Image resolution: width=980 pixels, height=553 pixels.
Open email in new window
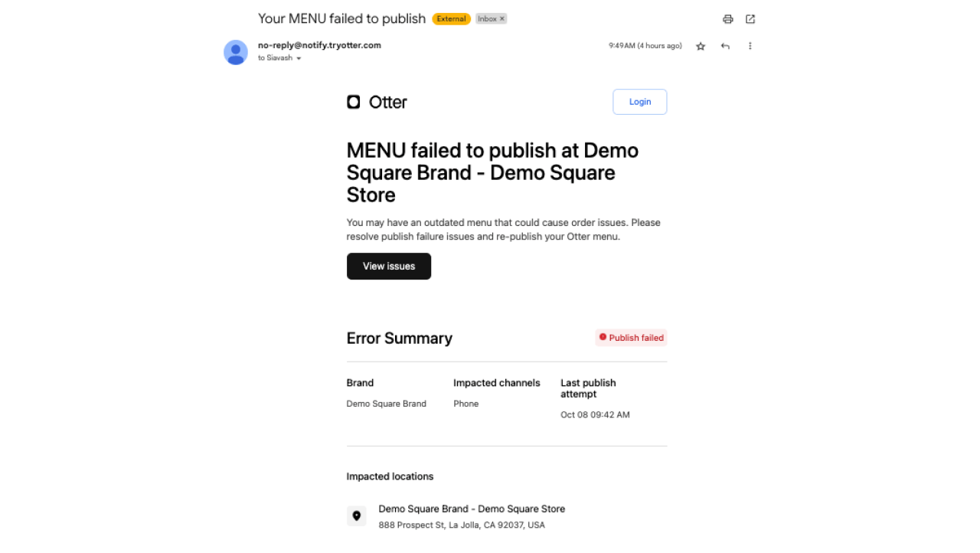click(750, 19)
